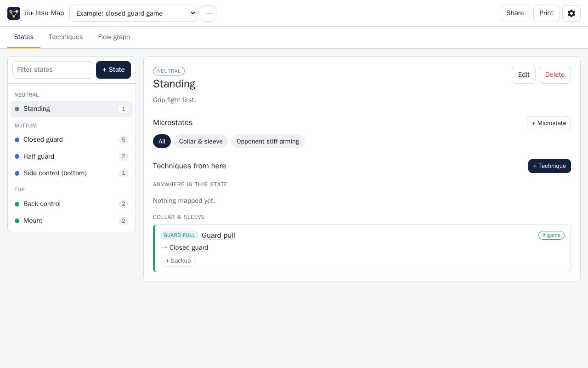588x368 pixels.
Task: Click the red Delete button
Action: click(x=555, y=75)
